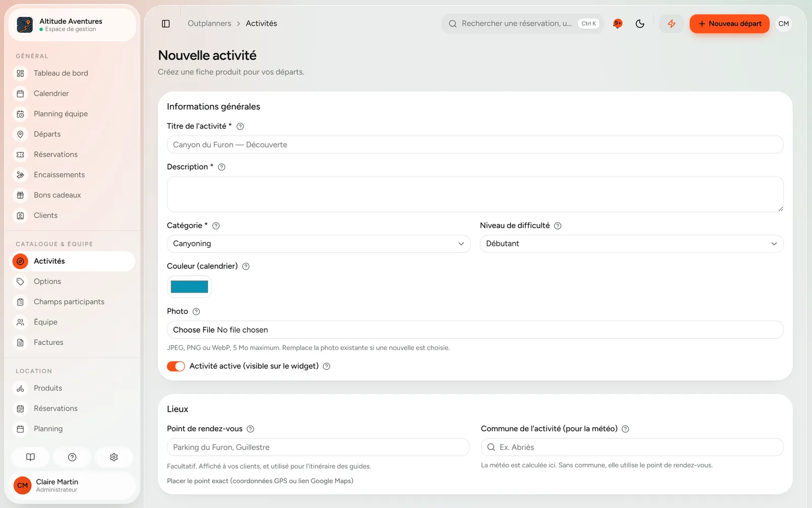Open Calendrier in the sidebar
This screenshot has width=812, height=508.
click(x=72, y=93)
